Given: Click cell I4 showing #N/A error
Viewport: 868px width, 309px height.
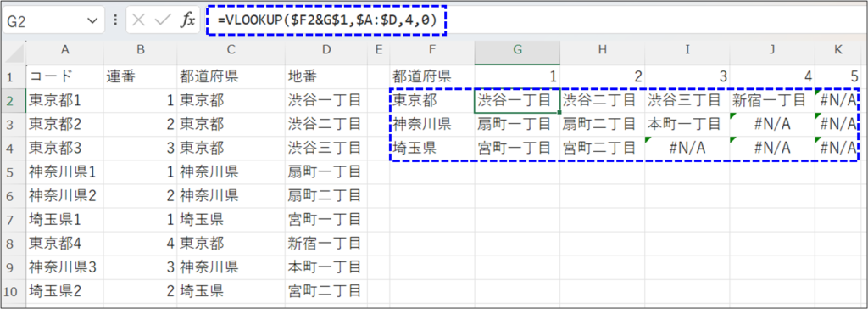Looking at the screenshot, I should [x=687, y=148].
